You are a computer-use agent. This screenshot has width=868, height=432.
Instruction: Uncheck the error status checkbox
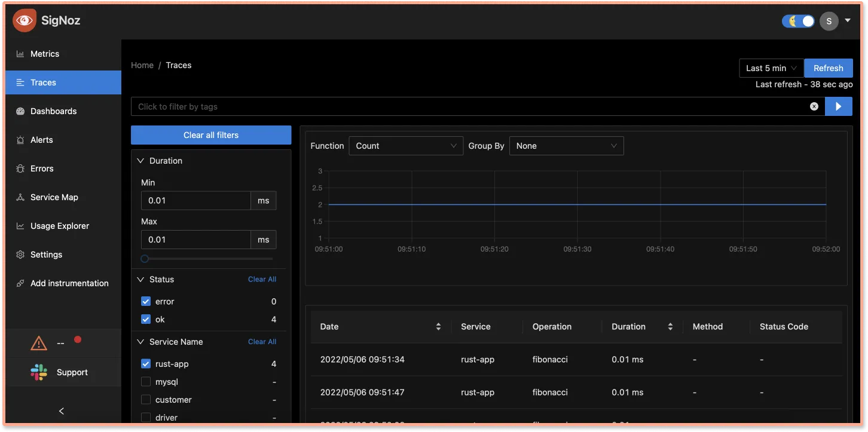click(x=146, y=302)
